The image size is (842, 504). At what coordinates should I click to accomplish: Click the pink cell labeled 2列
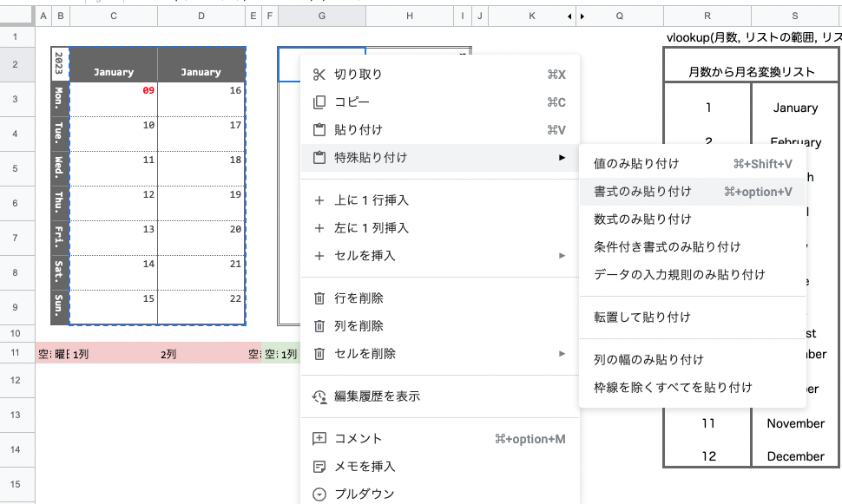(x=201, y=353)
